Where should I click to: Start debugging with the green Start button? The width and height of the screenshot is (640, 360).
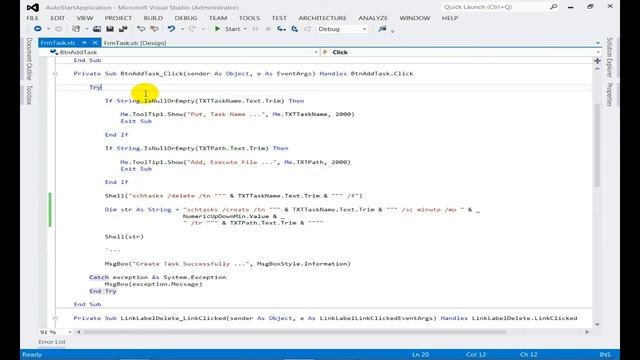(228, 29)
